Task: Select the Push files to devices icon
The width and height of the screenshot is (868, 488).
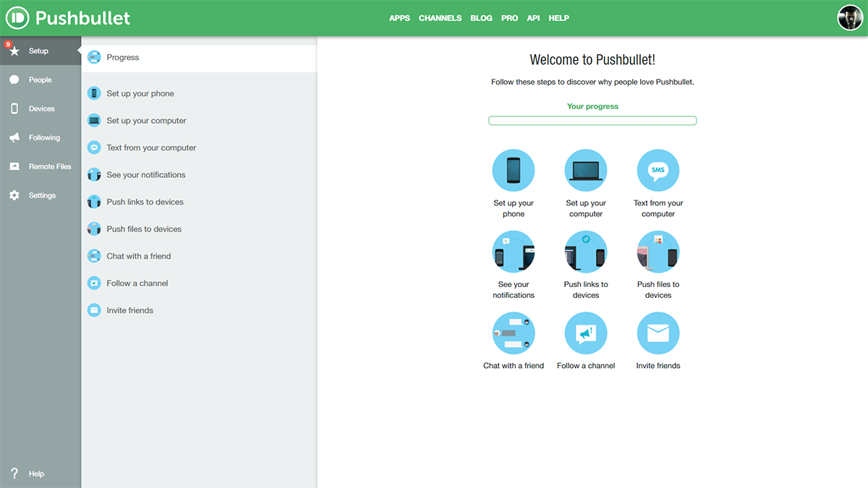Action: pyautogui.click(x=658, y=252)
